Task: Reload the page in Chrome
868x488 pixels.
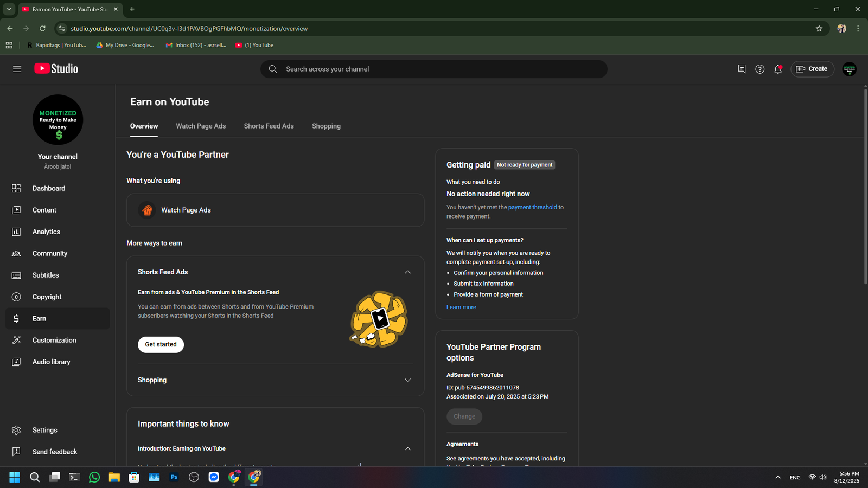Action: pos(42,28)
